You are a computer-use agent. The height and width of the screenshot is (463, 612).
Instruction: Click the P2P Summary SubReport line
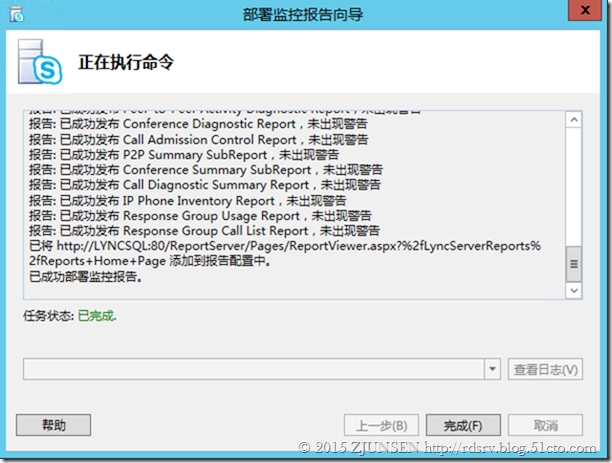[x=184, y=155]
